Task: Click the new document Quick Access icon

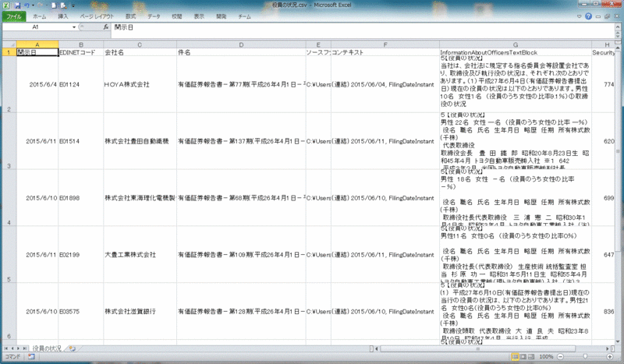Action: [55, 5]
